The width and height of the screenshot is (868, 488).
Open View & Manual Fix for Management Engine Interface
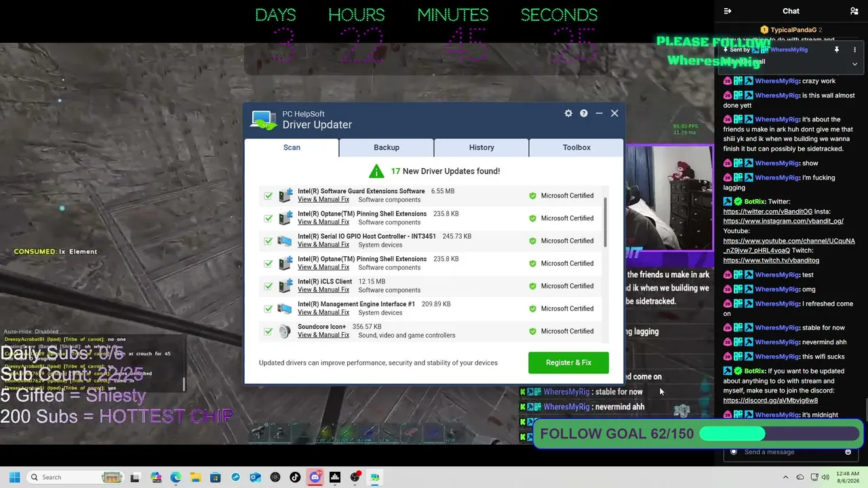[x=323, y=312]
